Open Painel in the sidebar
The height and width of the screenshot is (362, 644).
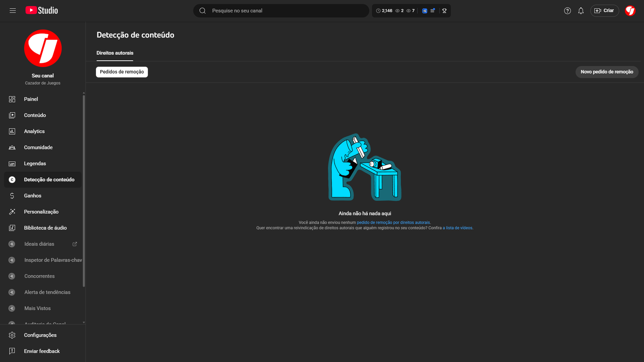coord(43,99)
